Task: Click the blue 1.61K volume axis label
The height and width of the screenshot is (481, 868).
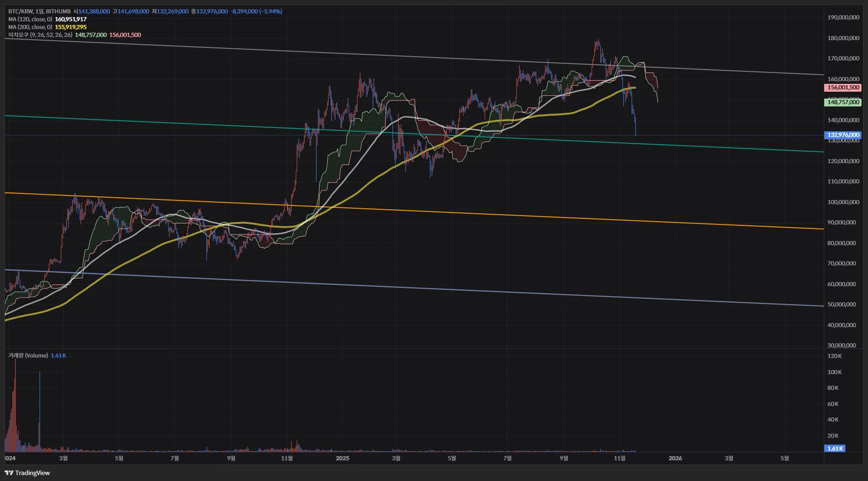Action: point(834,448)
